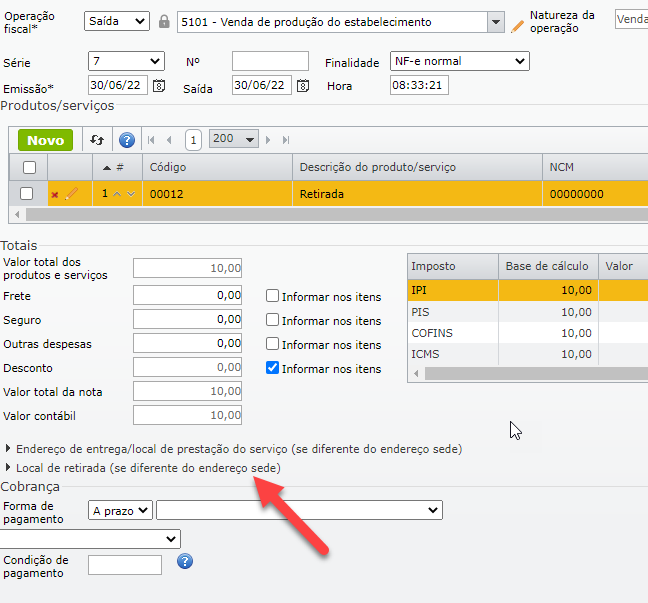Edit the Retirada product row with the pencil
The width and height of the screenshot is (648, 603).
pos(70,194)
